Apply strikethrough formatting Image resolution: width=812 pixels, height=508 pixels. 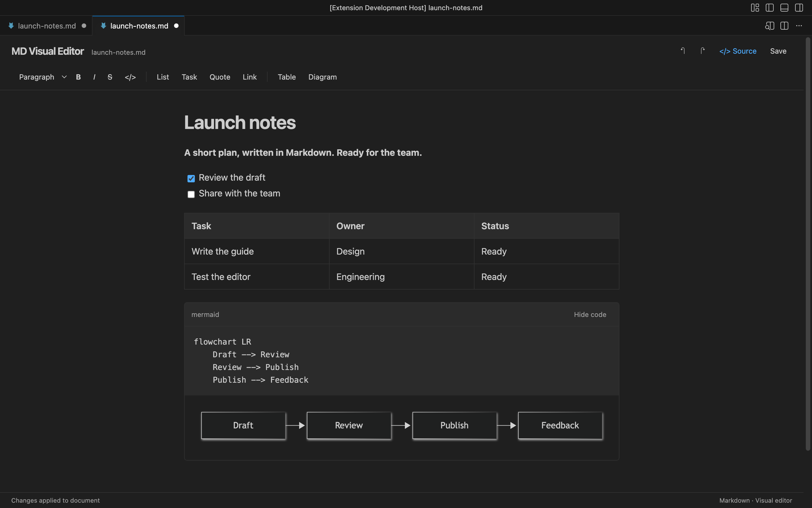pos(110,77)
